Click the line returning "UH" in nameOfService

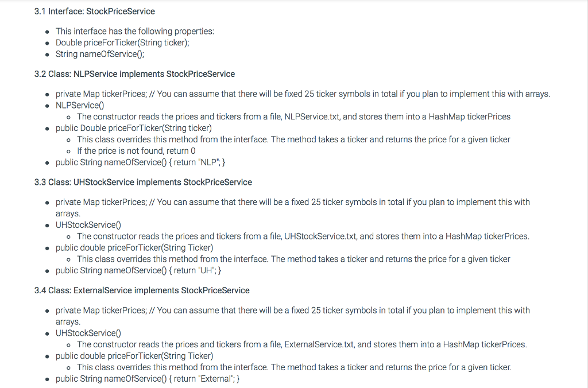click(x=138, y=270)
